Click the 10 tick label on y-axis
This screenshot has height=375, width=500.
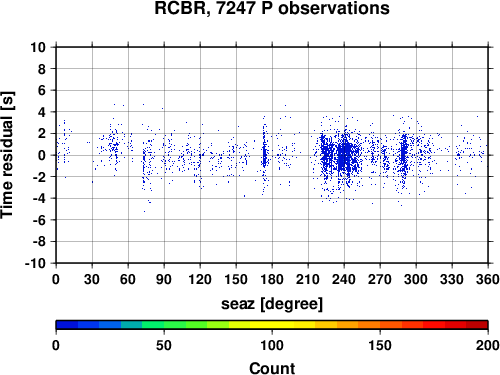point(38,47)
